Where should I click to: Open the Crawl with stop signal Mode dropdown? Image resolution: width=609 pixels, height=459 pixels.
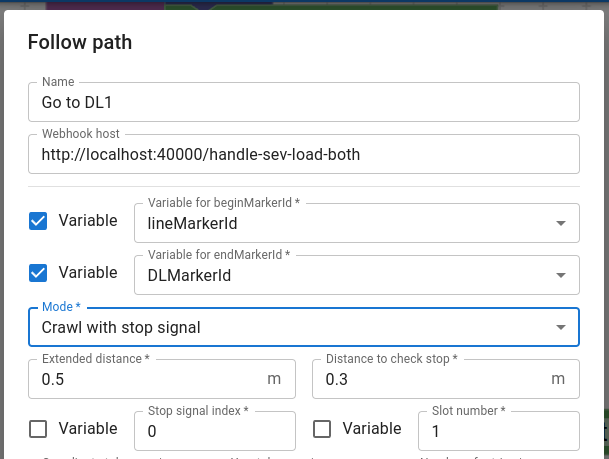point(304,327)
